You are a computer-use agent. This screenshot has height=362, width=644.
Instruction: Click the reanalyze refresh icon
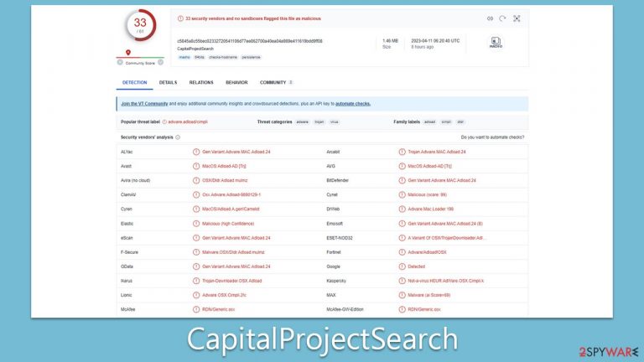coord(503,18)
